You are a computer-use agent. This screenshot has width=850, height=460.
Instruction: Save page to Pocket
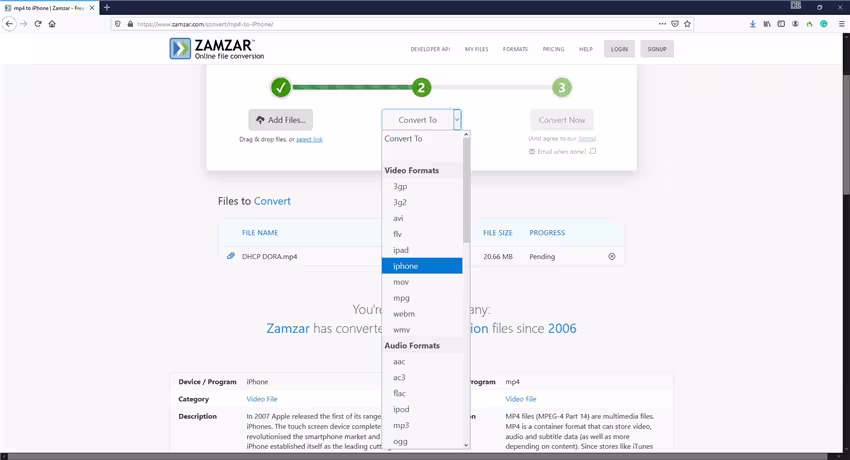[x=675, y=24]
